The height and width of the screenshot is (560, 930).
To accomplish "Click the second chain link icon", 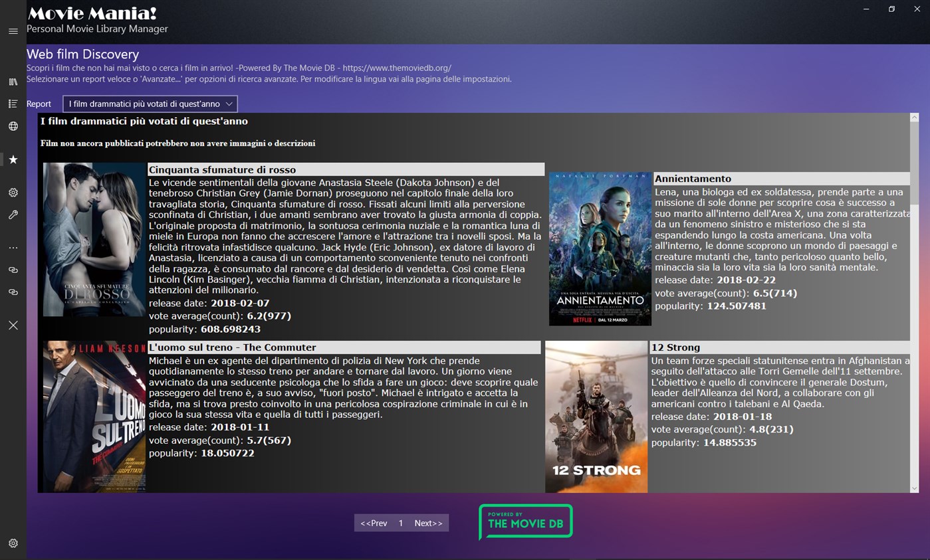I will 13,292.
